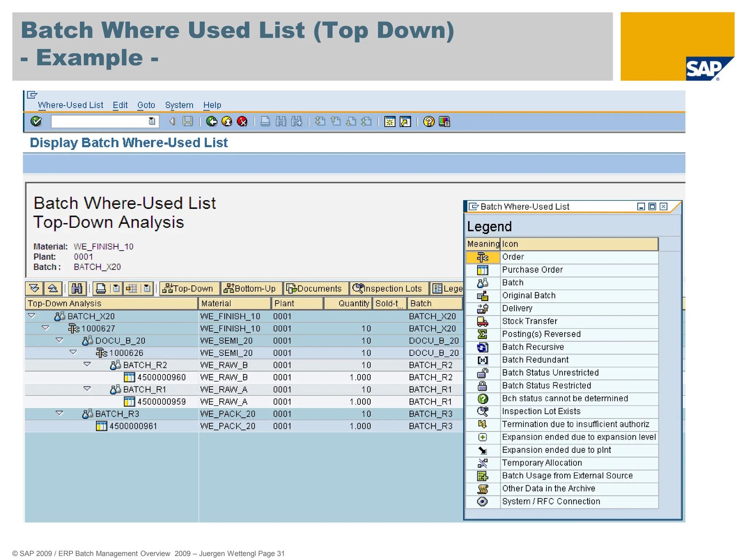
Task: Click the Find Next binoculars icon
Action: coord(297,121)
